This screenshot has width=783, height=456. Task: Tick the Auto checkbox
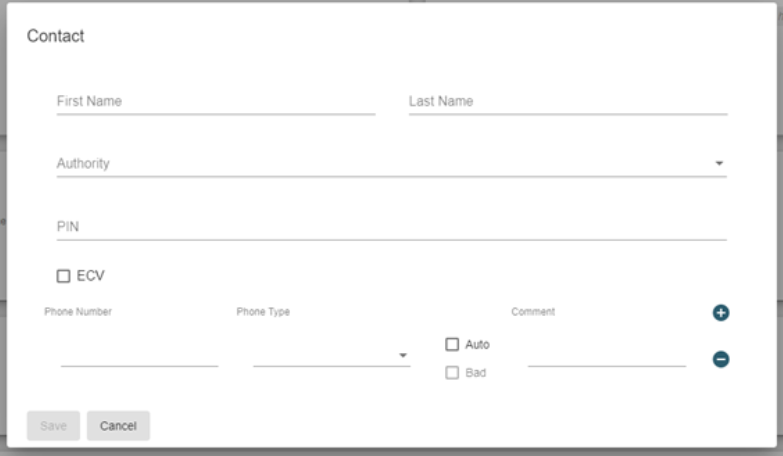pos(452,344)
